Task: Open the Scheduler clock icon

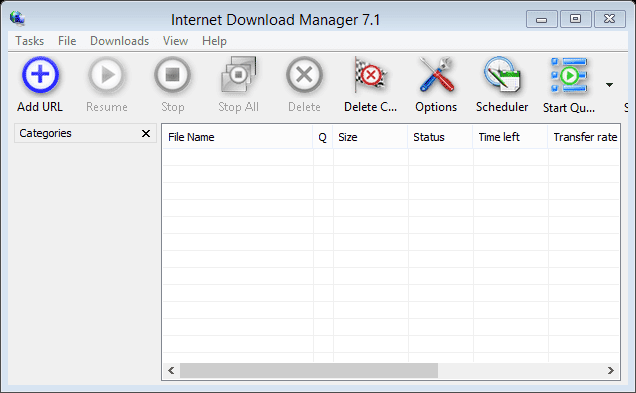Action: (x=502, y=75)
